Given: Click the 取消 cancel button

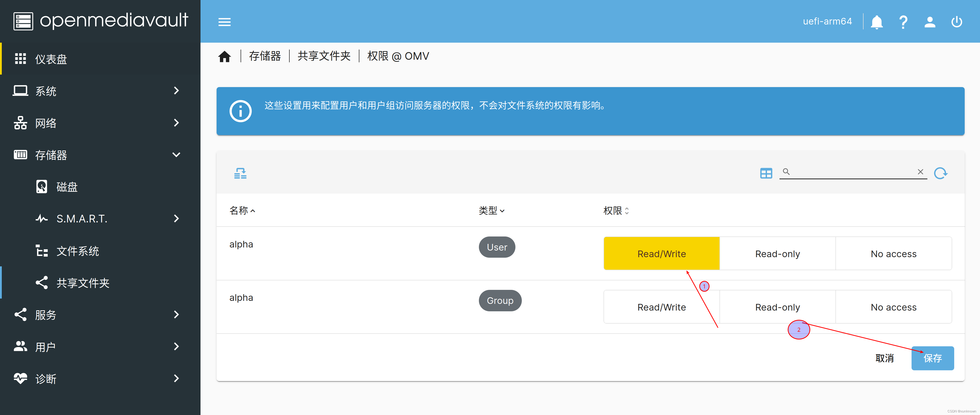Looking at the screenshot, I should point(884,358).
